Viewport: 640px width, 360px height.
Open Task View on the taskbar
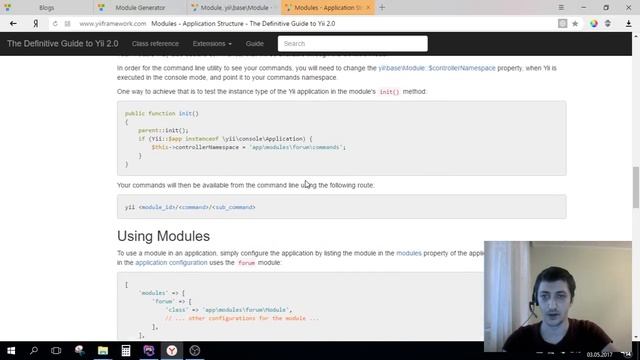coord(56,351)
